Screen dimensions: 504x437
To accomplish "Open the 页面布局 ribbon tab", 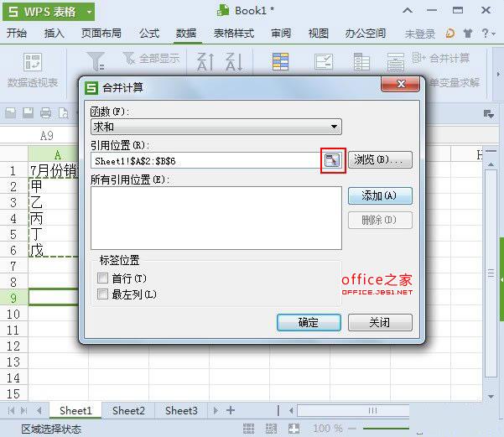I will [x=101, y=33].
